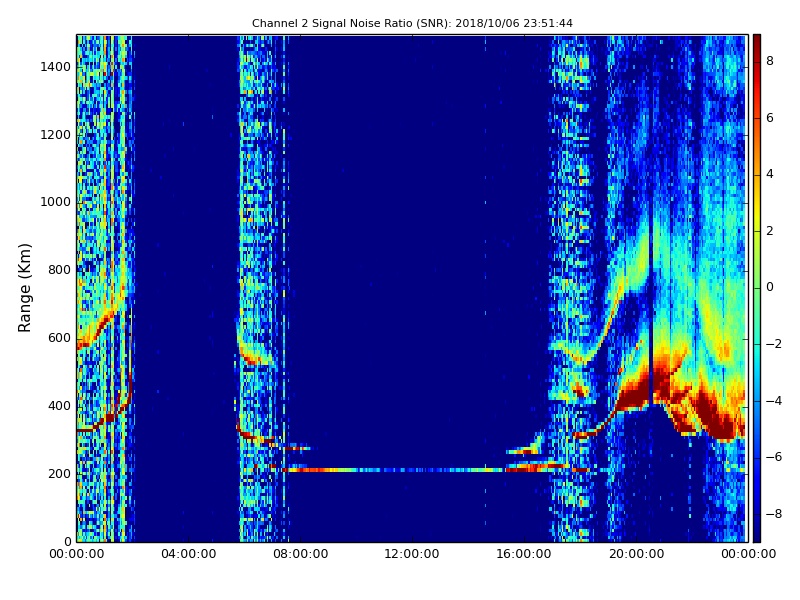The width and height of the screenshot is (800, 600).
Task: Click the 800 range tick label
Action: pos(60,270)
